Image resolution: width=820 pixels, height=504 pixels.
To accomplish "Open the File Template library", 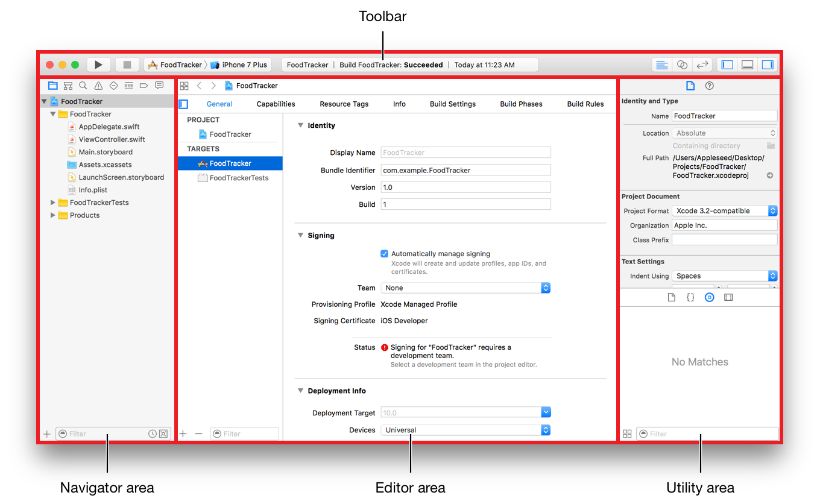I will [x=672, y=297].
